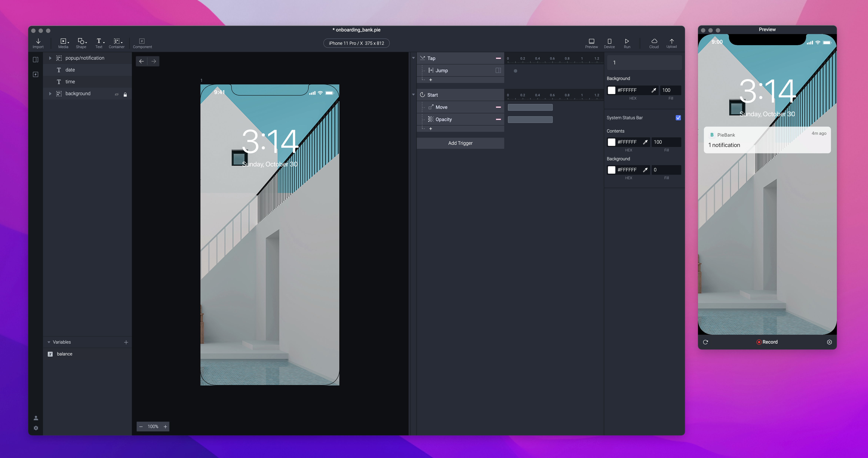Click the Import toolbar icon

(x=38, y=41)
